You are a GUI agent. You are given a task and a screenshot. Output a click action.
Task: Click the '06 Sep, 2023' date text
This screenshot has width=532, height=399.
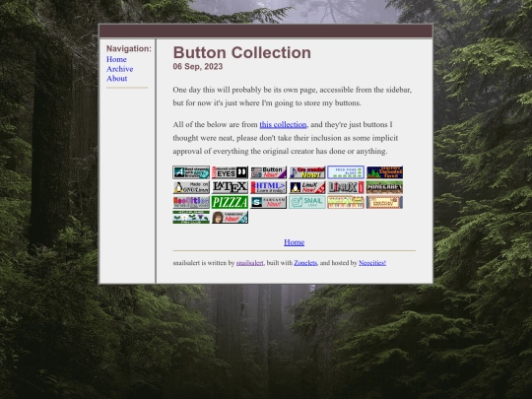point(198,67)
